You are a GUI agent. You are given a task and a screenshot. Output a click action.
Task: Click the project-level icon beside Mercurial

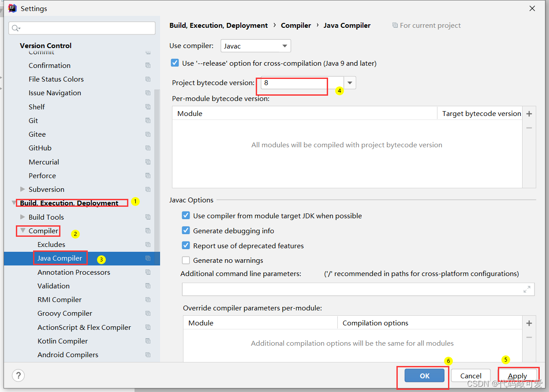(x=148, y=162)
